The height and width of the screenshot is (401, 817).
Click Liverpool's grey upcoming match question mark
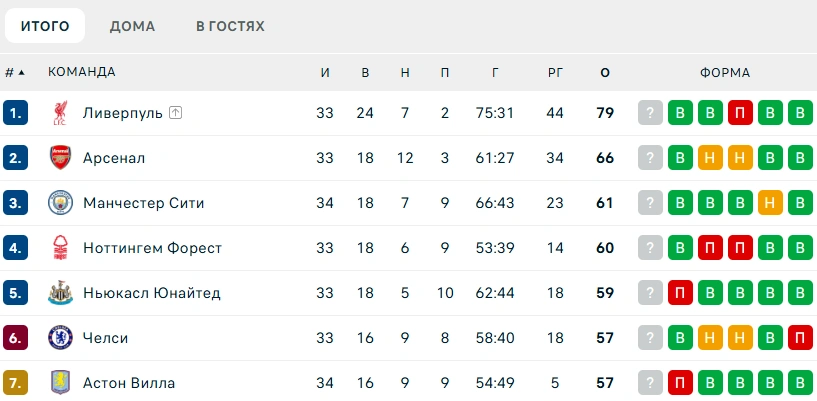[x=650, y=112]
